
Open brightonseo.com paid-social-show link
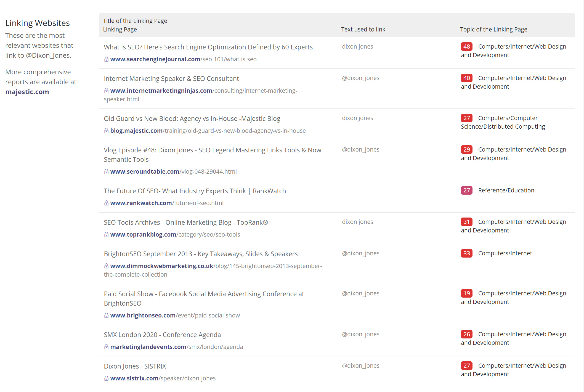175,315
